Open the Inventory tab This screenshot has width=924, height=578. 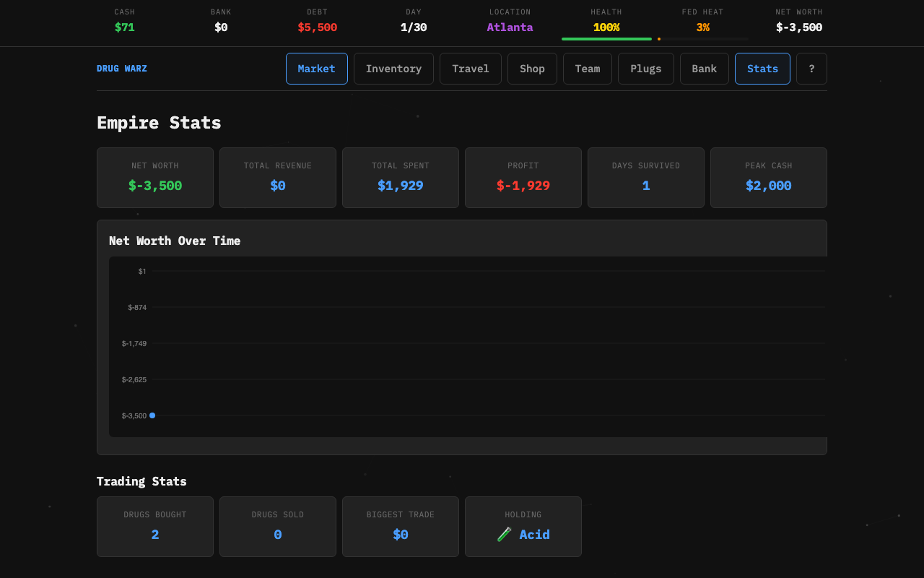coord(393,68)
